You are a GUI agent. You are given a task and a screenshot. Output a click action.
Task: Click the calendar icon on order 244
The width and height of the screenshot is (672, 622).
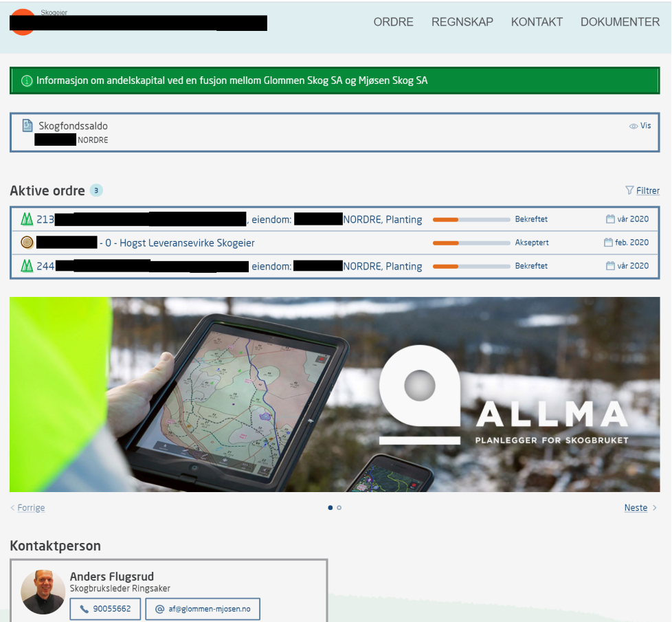pyautogui.click(x=610, y=266)
